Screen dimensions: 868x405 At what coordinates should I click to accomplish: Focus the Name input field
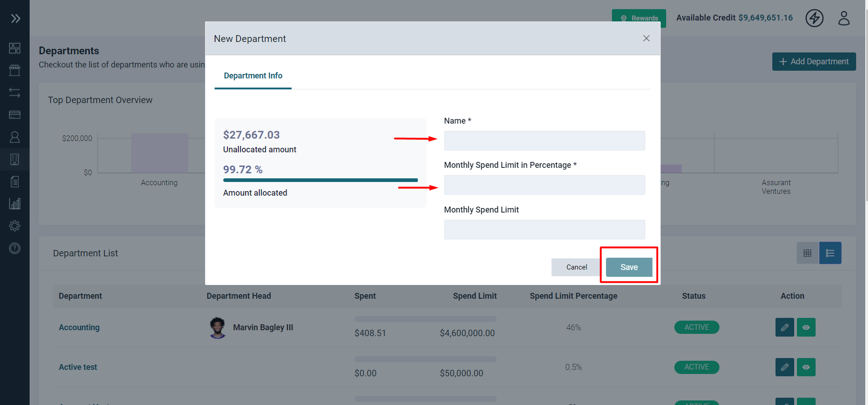544,140
